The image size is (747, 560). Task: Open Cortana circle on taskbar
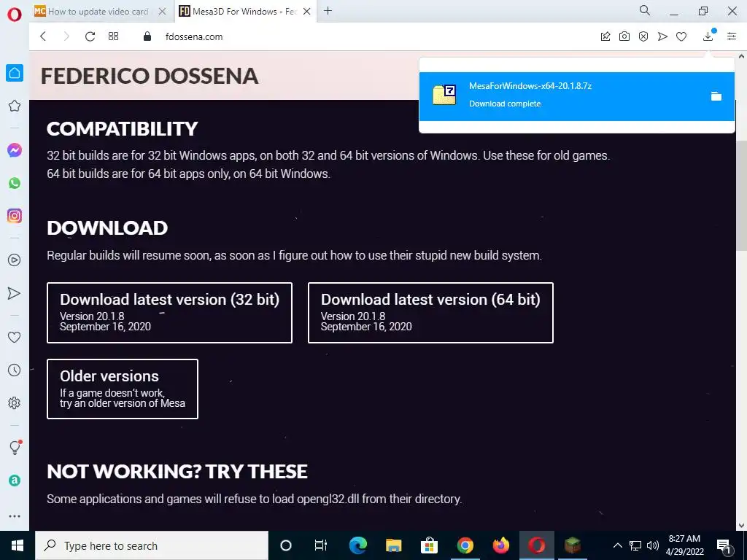click(x=286, y=545)
